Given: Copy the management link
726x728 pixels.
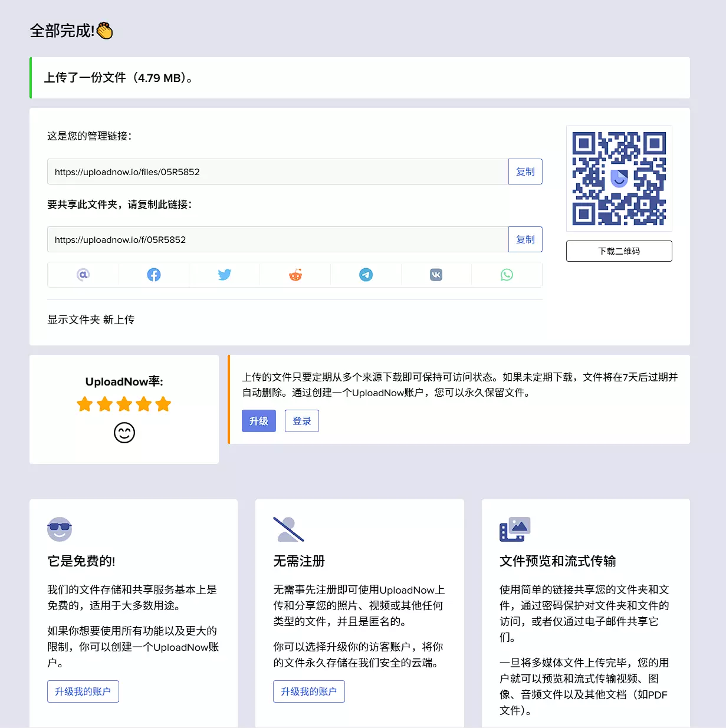Looking at the screenshot, I should click(525, 172).
